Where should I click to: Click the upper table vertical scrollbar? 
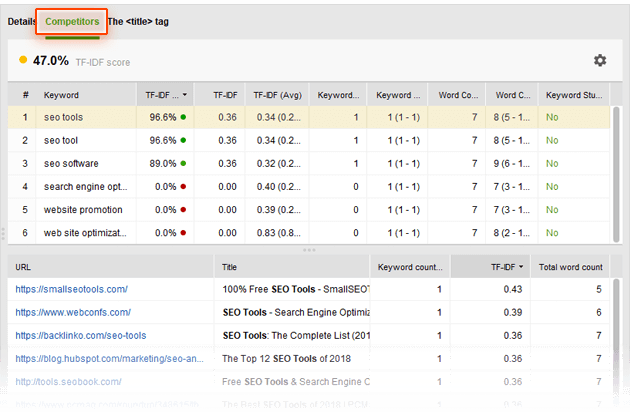tap(615, 160)
